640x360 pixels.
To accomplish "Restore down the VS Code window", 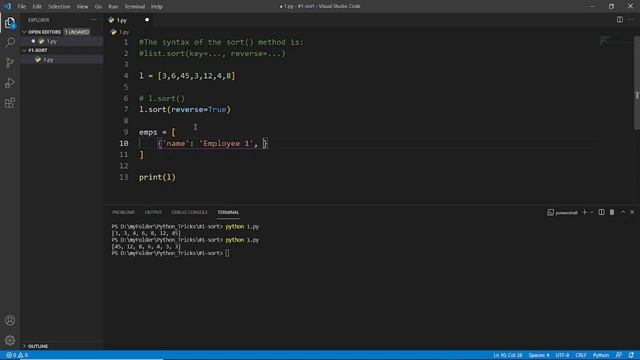I will coord(611,6).
